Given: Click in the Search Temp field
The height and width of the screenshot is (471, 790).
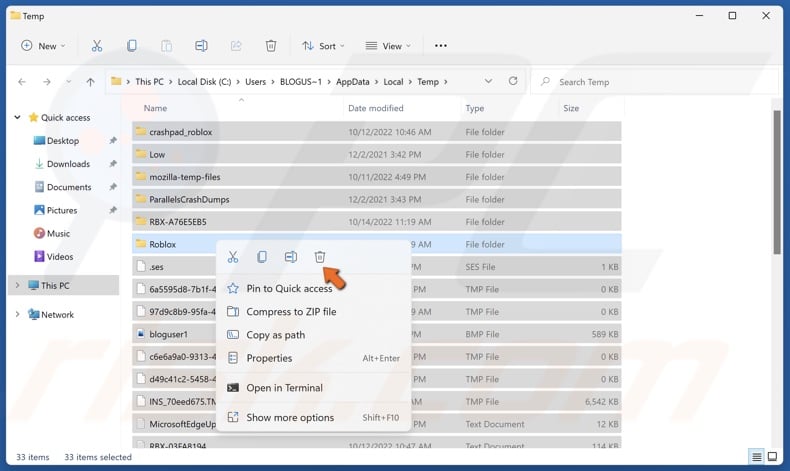Looking at the screenshot, I should pyautogui.click(x=655, y=82).
